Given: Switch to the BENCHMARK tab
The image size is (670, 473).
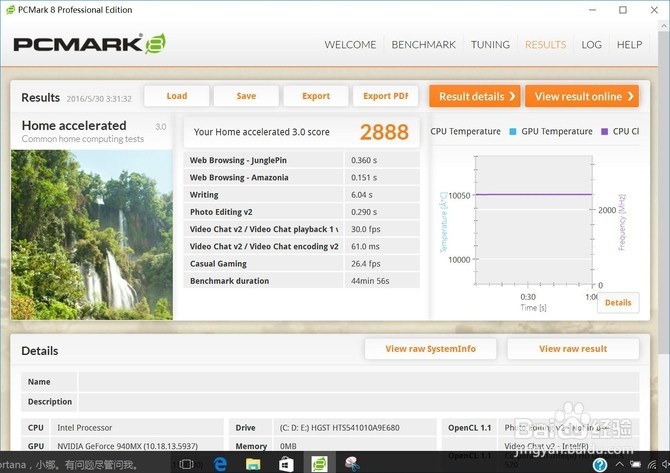Looking at the screenshot, I should point(423,44).
